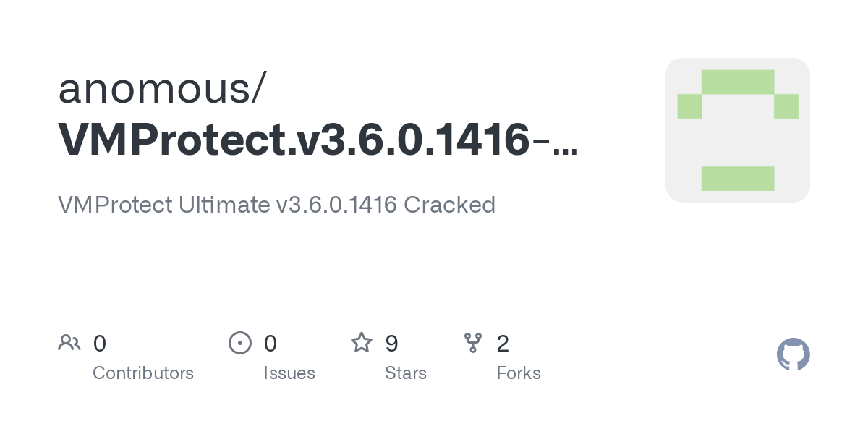Open the anomous identicon avatar

coord(738,130)
